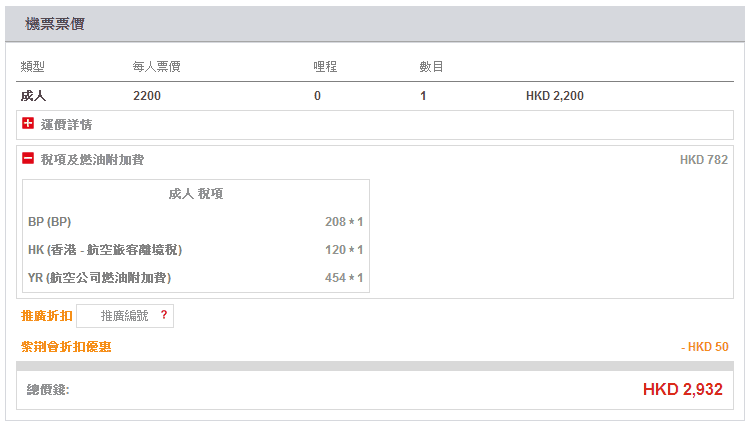The height and width of the screenshot is (425, 753).
Task: Select the 成人 passenger type row
Action: [34, 96]
